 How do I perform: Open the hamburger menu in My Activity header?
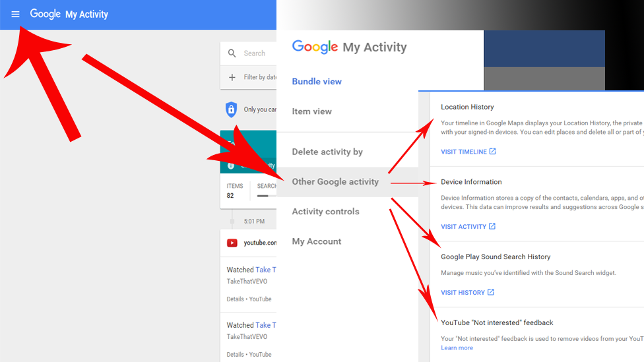[15, 15]
